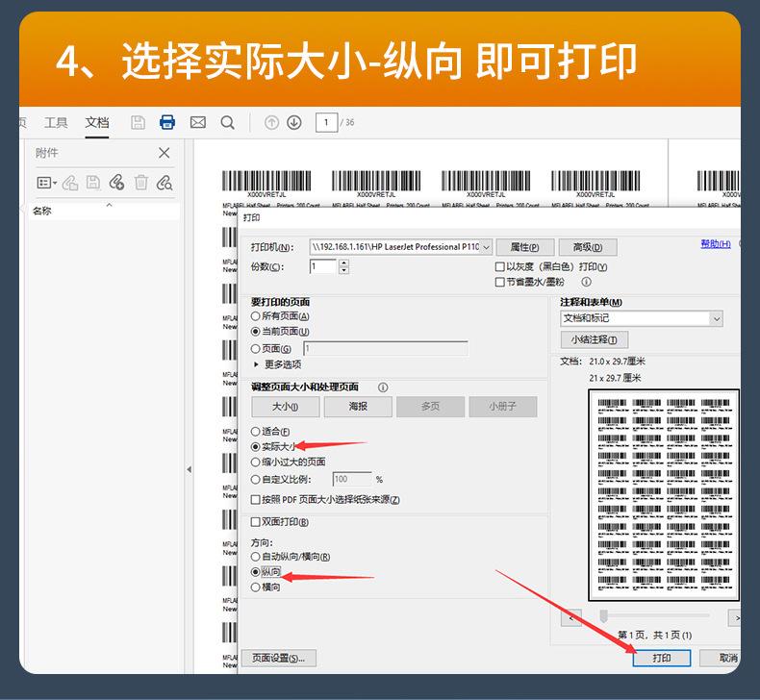Open the 帮助(H) link

[716, 243]
